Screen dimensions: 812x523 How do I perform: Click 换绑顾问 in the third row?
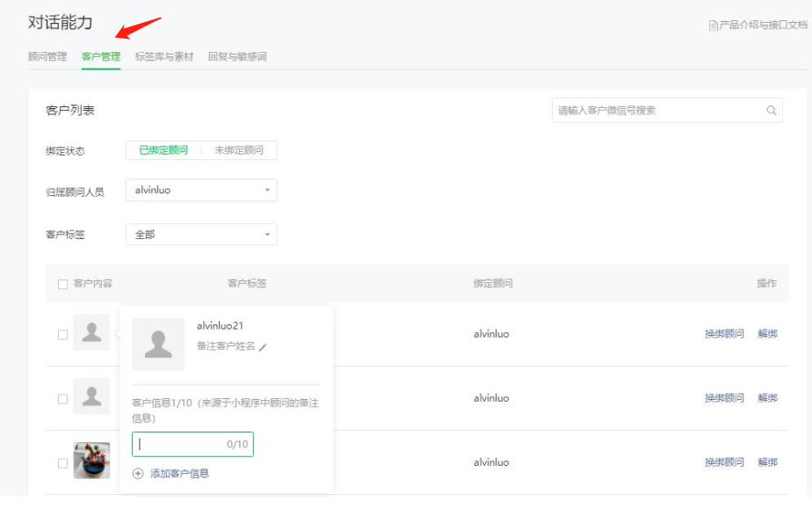tap(724, 462)
